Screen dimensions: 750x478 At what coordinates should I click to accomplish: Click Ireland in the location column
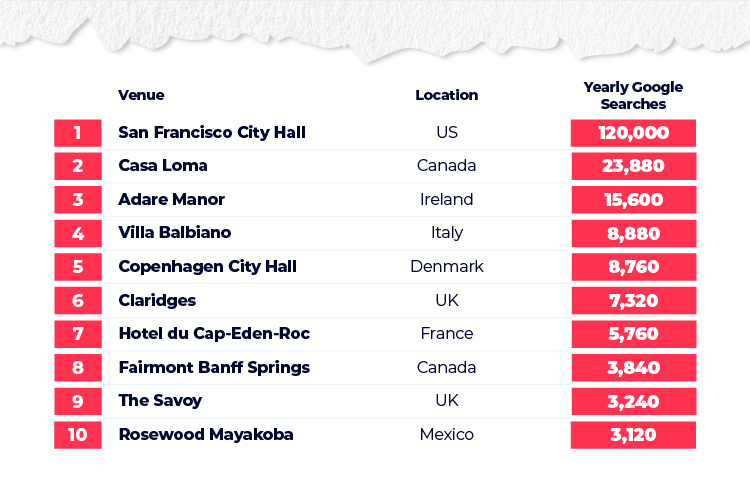tap(446, 199)
